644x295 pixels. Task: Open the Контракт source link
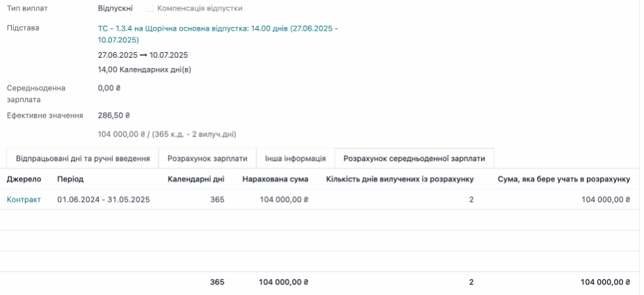pos(24,200)
